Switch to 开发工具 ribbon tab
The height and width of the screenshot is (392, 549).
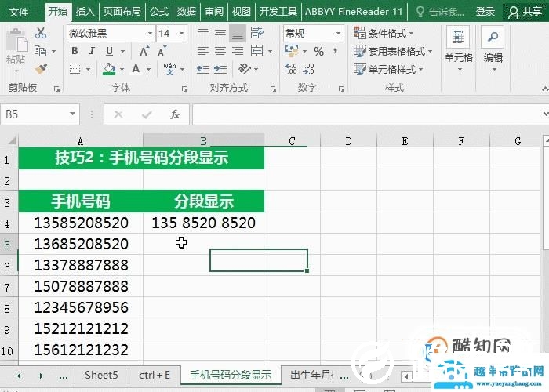click(x=278, y=12)
